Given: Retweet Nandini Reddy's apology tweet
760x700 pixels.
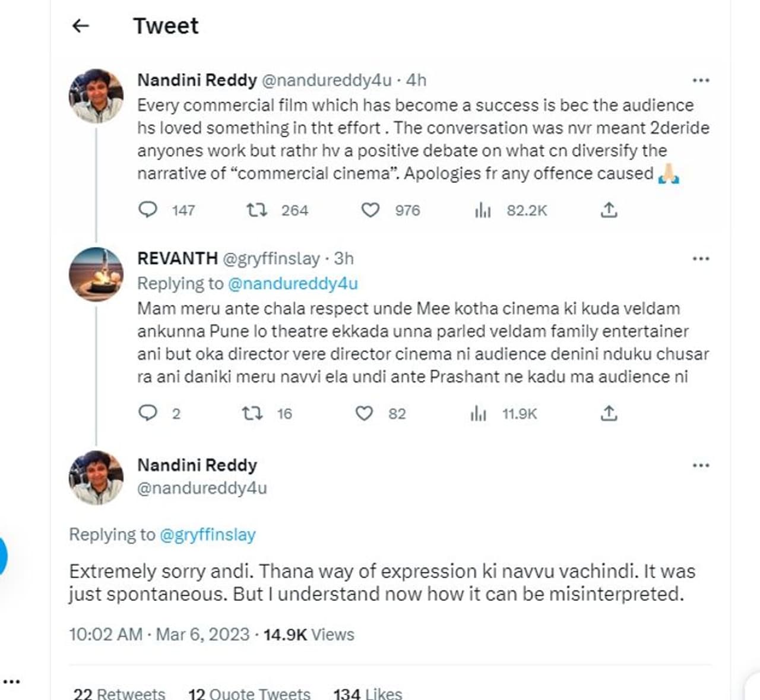Looking at the screenshot, I should pyautogui.click(x=257, y=210).
